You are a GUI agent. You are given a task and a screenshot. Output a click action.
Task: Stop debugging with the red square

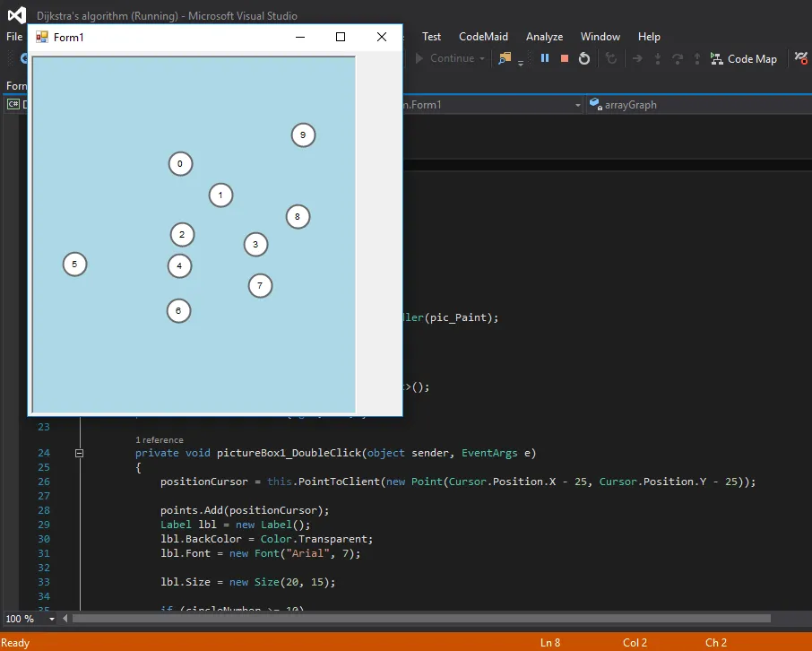[x=565, y=58]
